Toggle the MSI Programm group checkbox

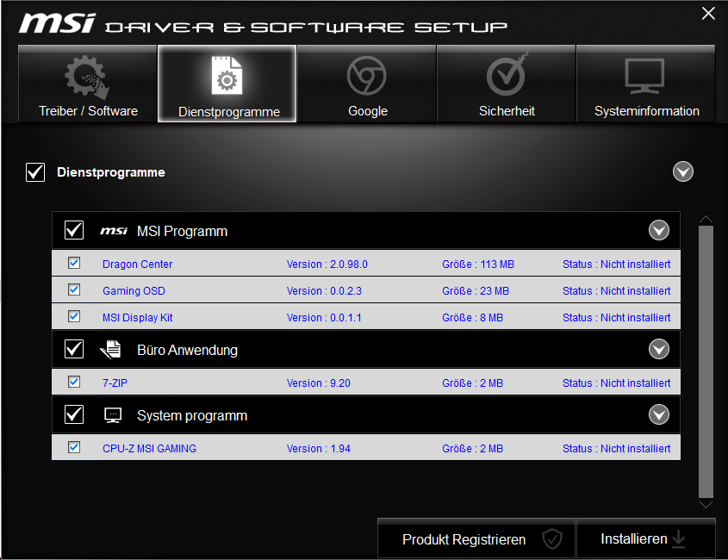pyautogui.click(x=74, y=230)
